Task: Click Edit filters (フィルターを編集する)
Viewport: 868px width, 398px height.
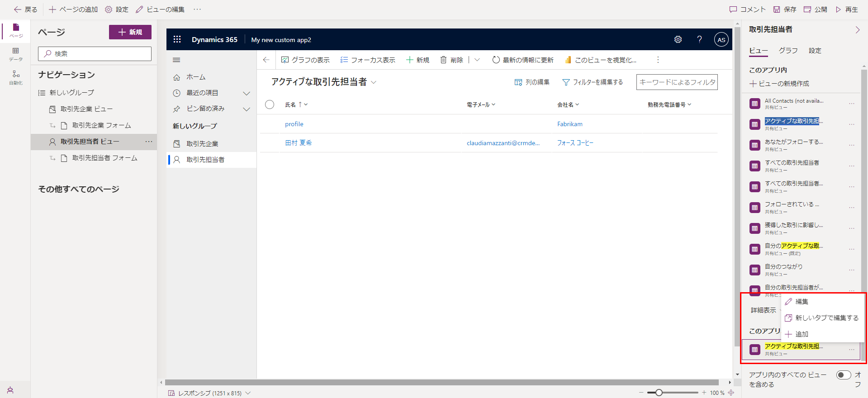Action: pos(593,82)
